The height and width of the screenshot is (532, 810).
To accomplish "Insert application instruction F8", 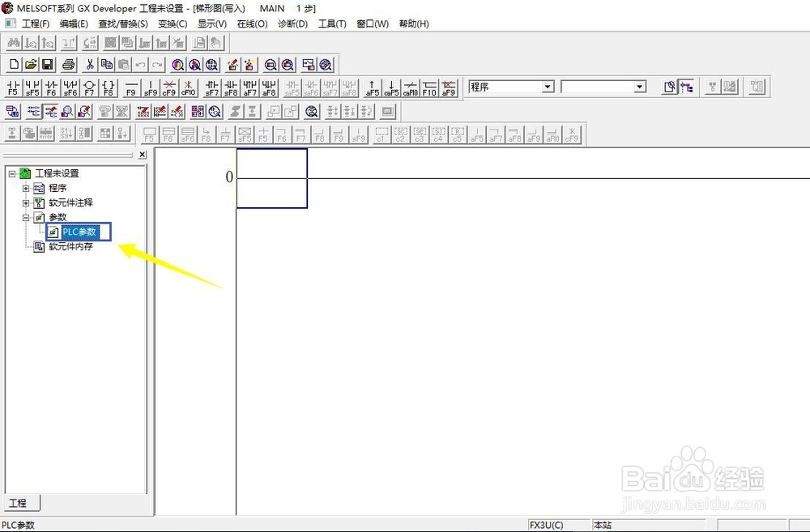I will (109, 87).
